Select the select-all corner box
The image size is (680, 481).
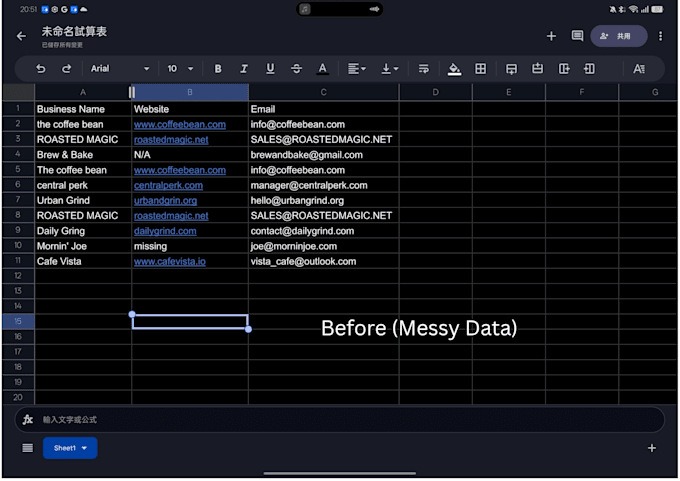tap(18, 92)
